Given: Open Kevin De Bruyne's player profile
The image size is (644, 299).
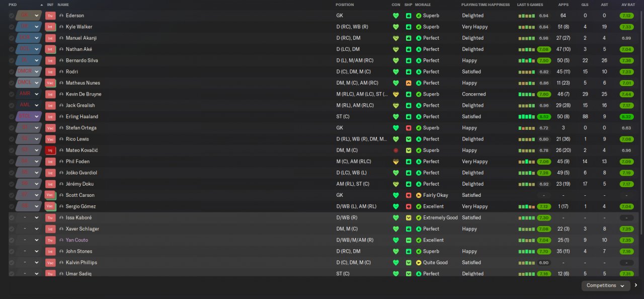Looking at the screenshot, I should coord(84,94).
